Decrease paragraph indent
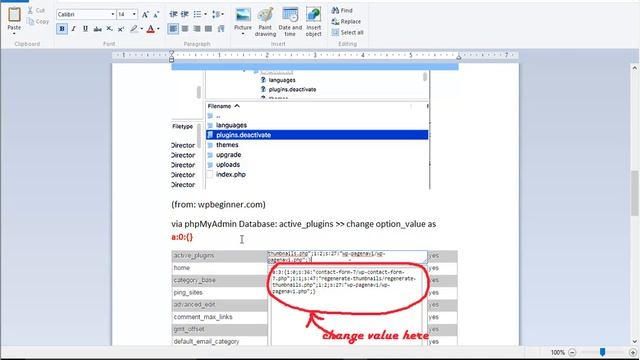640x360 pixels. point(173,14)
